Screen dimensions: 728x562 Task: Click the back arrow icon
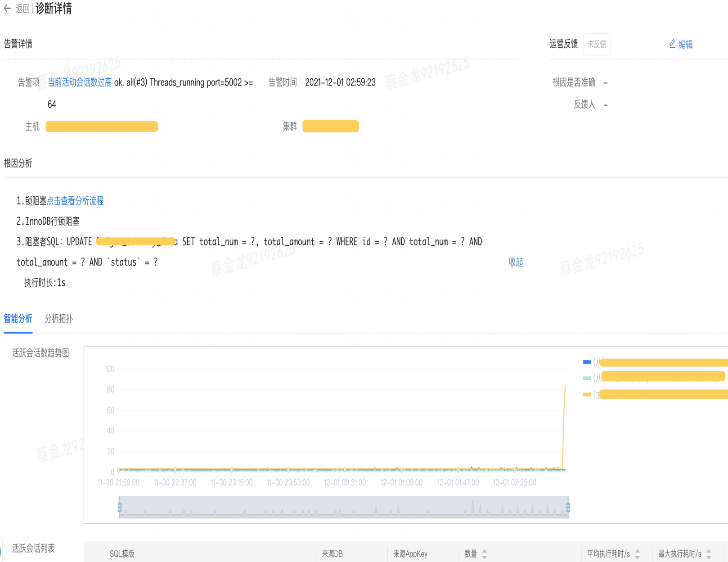[7, 9]
